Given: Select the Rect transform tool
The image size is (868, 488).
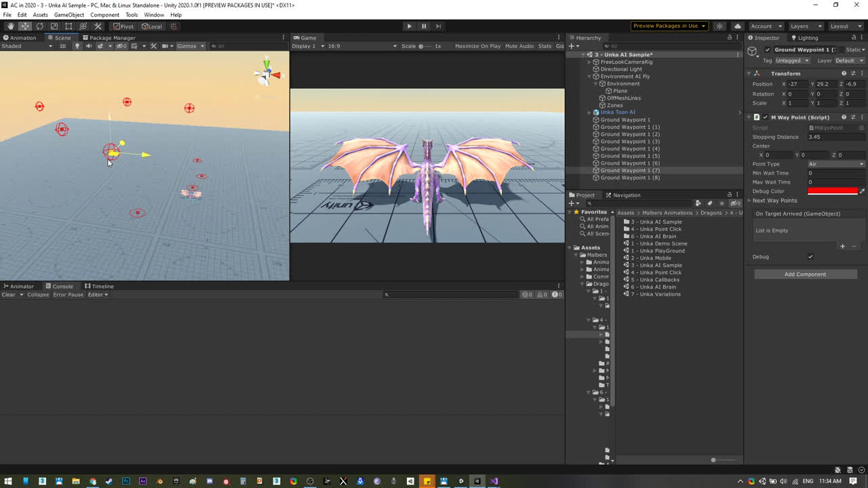Looking at the screenshot, I should [68, 26].
